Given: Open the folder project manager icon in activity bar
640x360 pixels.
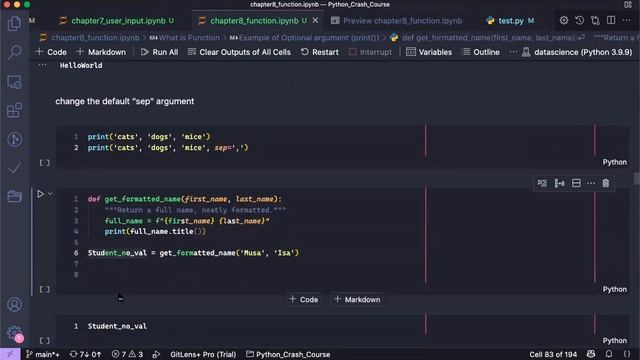Looking at the screenshot, I should [14, 196].
